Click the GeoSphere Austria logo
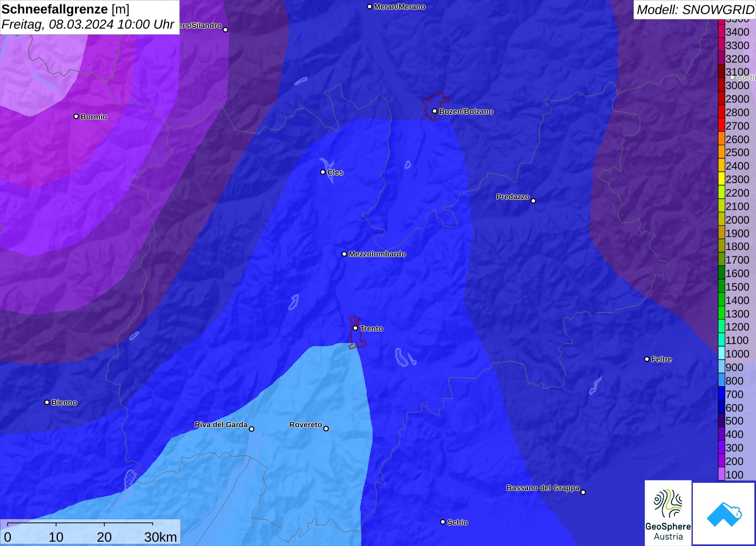Viewport: 756px width, 546px height. tap(668, 513)
